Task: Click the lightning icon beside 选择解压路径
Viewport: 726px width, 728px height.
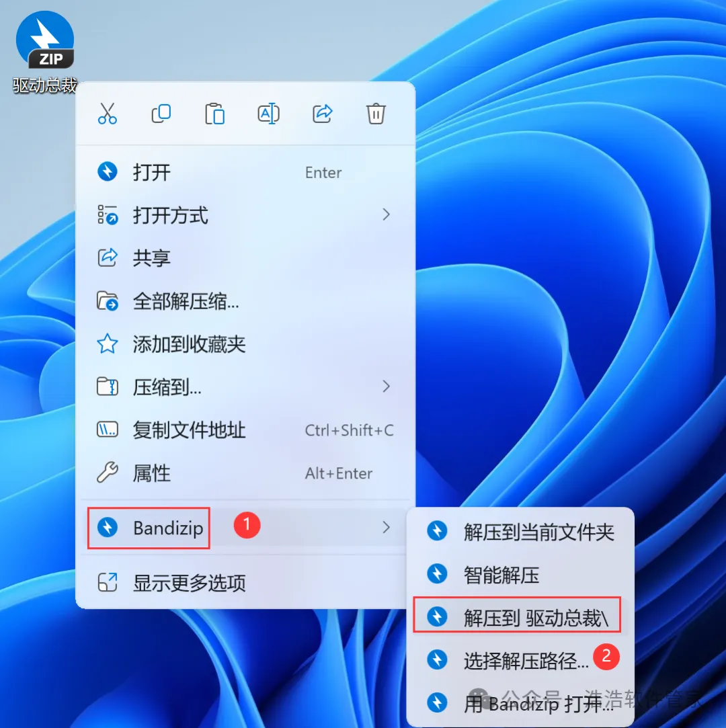Action: pos(437,659)
